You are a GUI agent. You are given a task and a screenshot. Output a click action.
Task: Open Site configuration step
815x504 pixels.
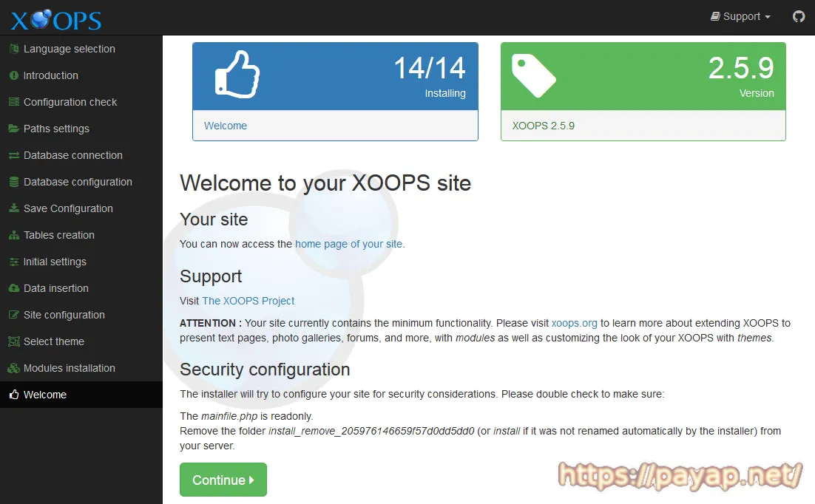(x=81, y=315)
